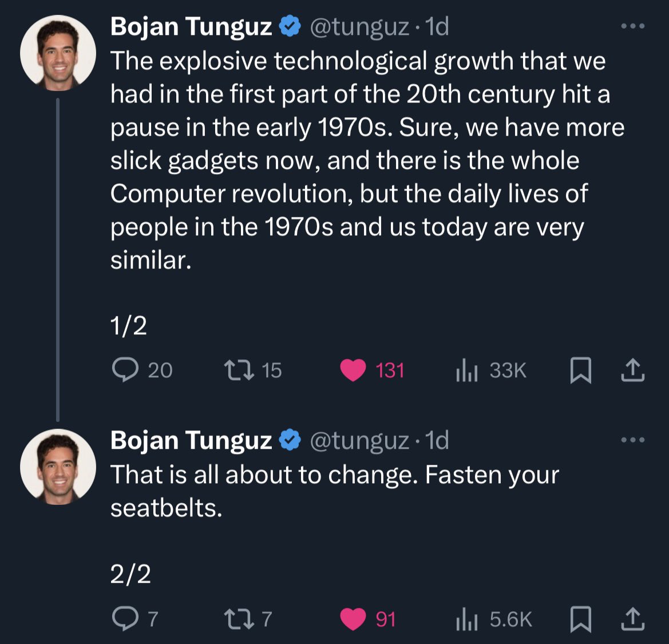Open more options menu on first tweet

pyautogui.click(x=633, y=26)
